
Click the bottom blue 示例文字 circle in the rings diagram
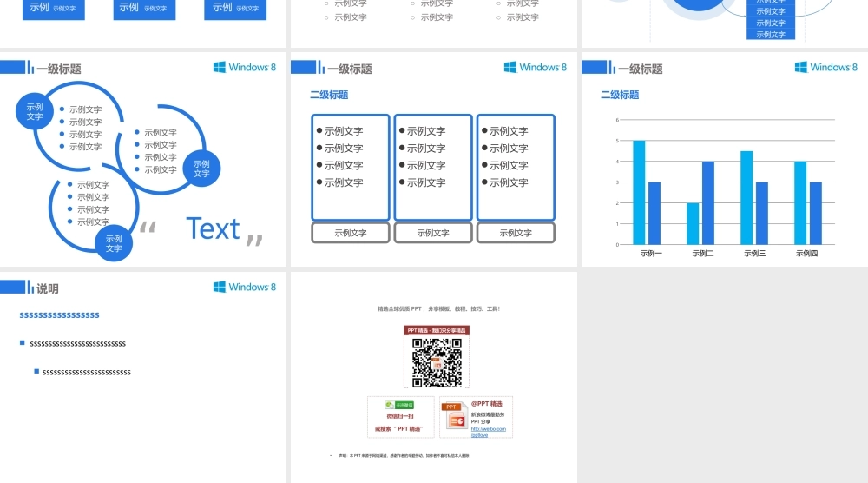coord(114,243)
